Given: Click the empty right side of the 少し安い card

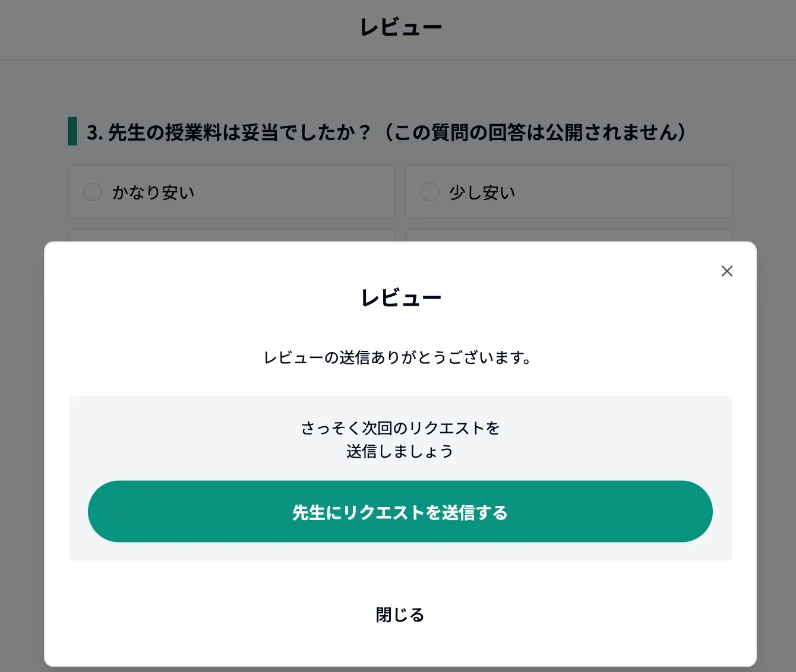Looking at the screenshot, I should click(x=653, y=192).
